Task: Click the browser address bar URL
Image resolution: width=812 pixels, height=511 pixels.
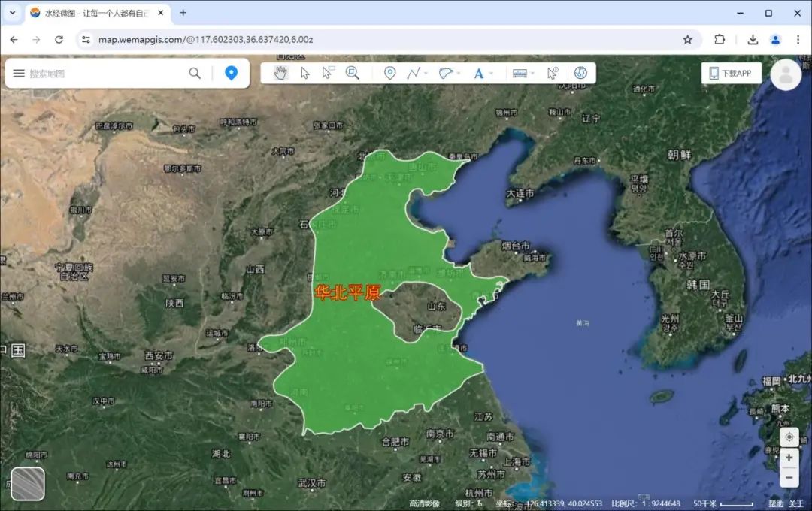Action: 205,39
